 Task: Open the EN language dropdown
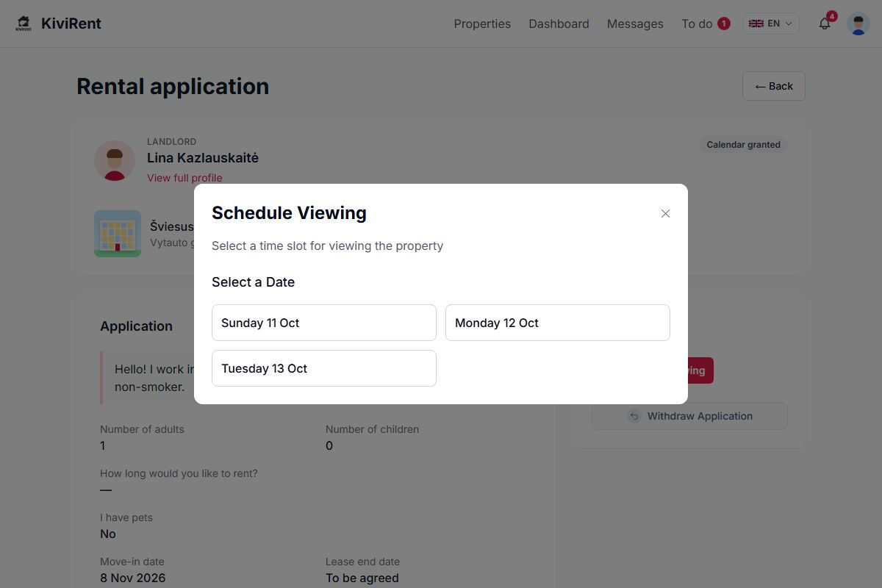[x=770, y=24]
